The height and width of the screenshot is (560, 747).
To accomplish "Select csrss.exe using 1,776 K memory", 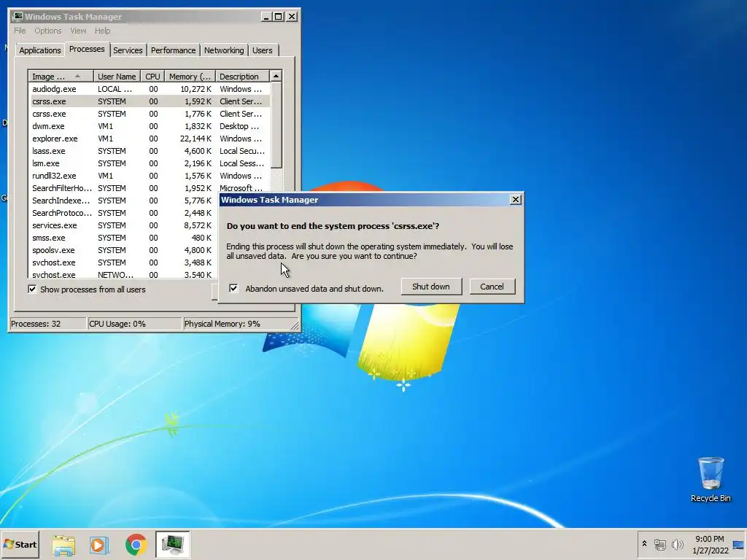I will [149, 114].
